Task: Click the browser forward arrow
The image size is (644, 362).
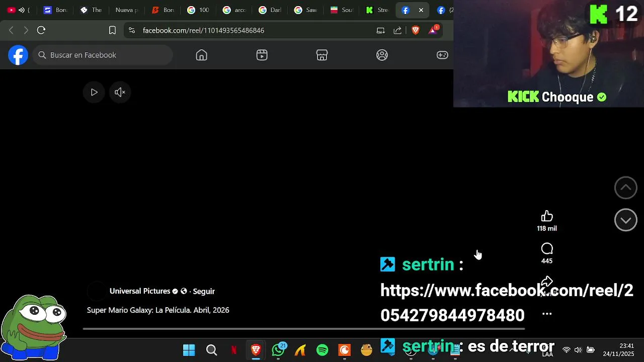Action: (x=26, y=30)
